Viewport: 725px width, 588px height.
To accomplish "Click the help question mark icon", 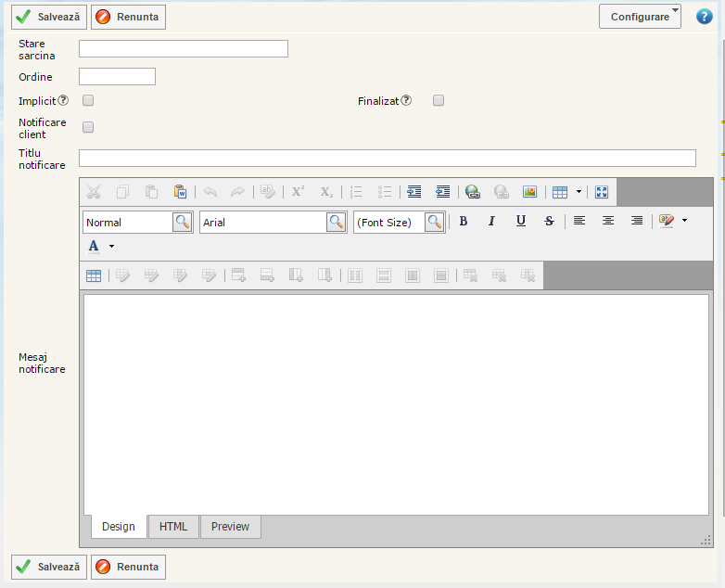I will click(704, 16).
